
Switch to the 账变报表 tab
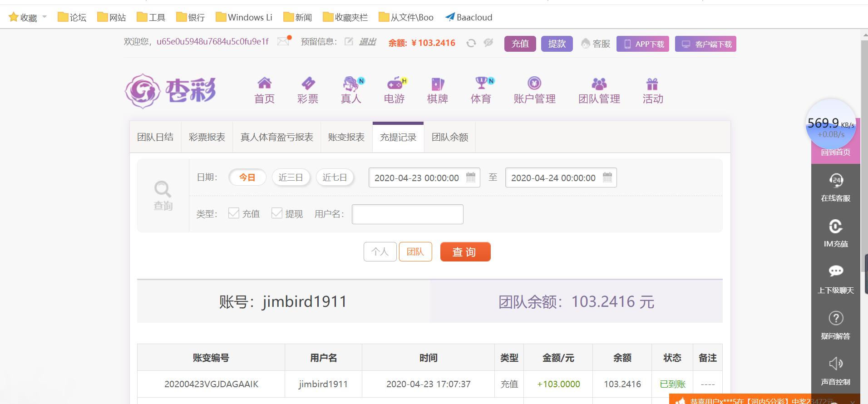pyautogui.click(x=346, y=137)
